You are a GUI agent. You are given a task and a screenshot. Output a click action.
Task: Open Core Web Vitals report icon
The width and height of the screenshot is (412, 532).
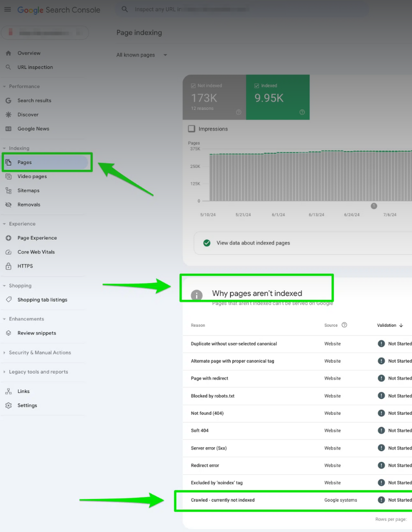[9, 252]
